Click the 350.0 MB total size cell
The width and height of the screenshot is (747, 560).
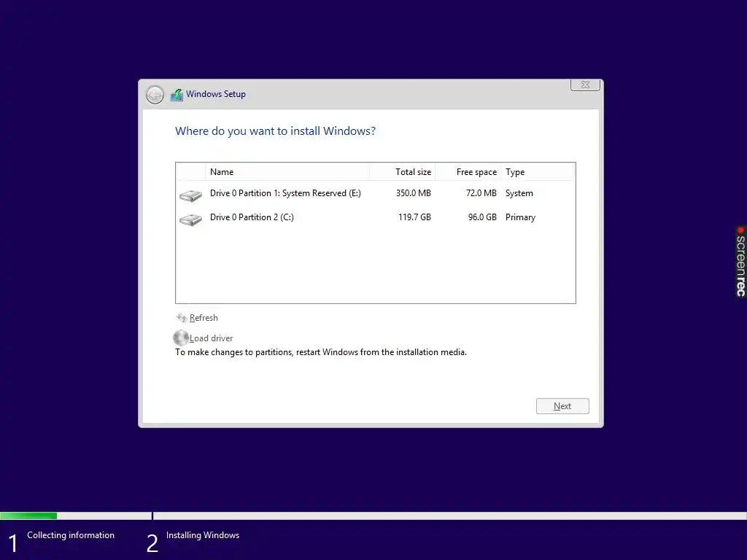coord(414,193)
